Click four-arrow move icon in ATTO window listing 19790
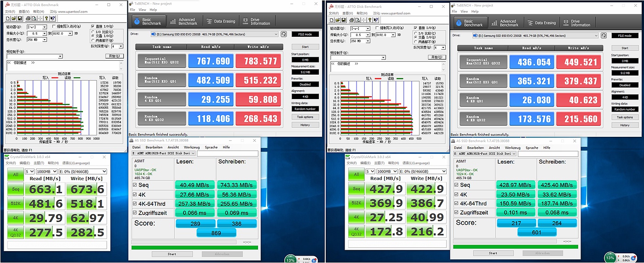This screenshot has height=263, width=644. click(40, 18)
